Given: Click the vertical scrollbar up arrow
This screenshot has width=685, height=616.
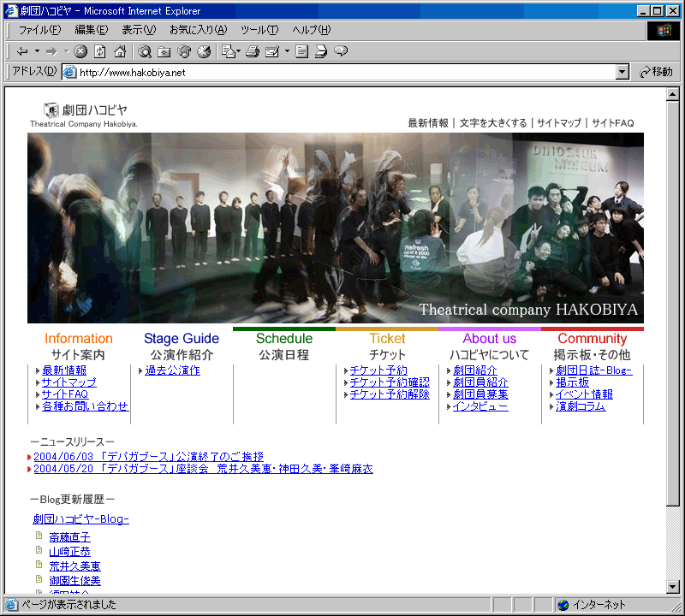Looking at the screenshot, I should 673,94.
